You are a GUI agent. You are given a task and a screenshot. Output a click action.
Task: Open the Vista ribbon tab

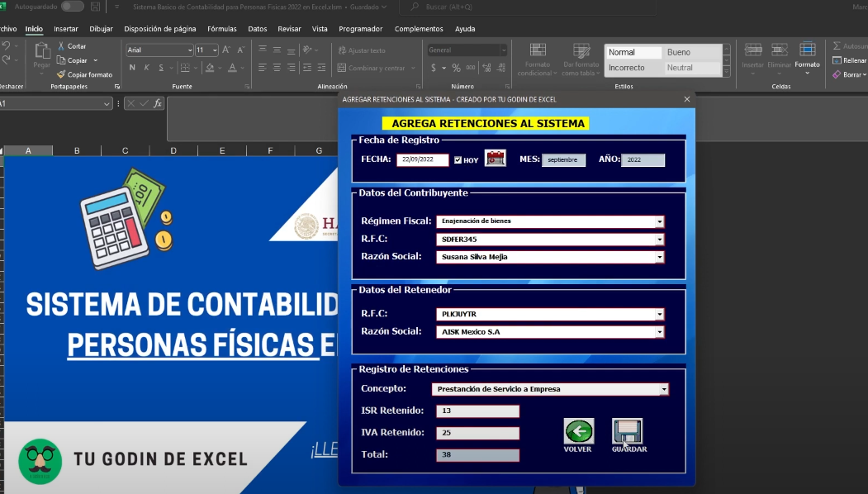pos(320,29)
